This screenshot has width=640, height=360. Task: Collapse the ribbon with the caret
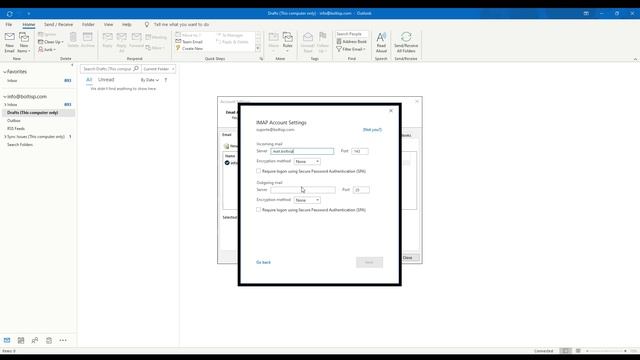tap(635, 59)
